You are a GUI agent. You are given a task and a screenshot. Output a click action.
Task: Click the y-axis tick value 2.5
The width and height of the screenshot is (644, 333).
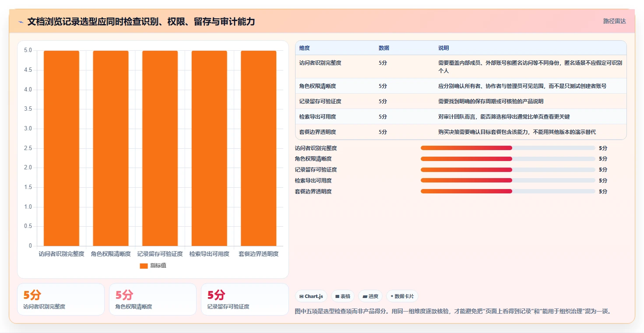(28, 148)
